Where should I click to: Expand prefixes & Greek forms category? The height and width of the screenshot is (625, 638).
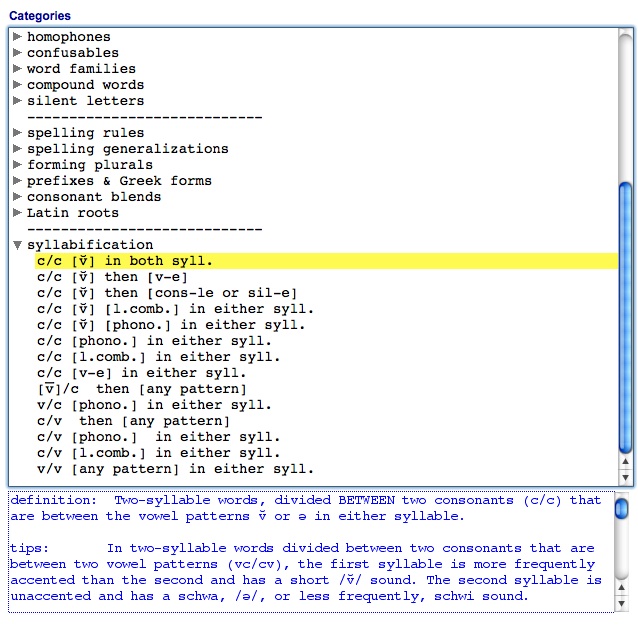click(x=17, y=181)
